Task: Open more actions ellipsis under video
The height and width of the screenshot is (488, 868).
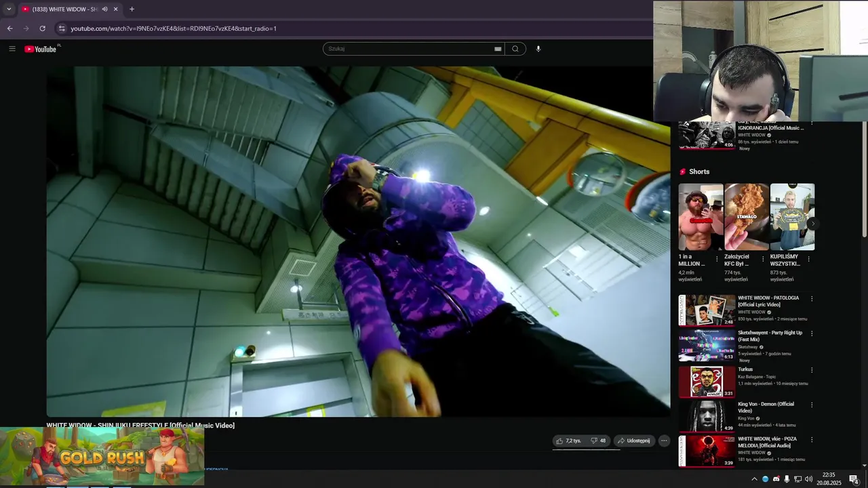Action: click(x=664, y=441)
